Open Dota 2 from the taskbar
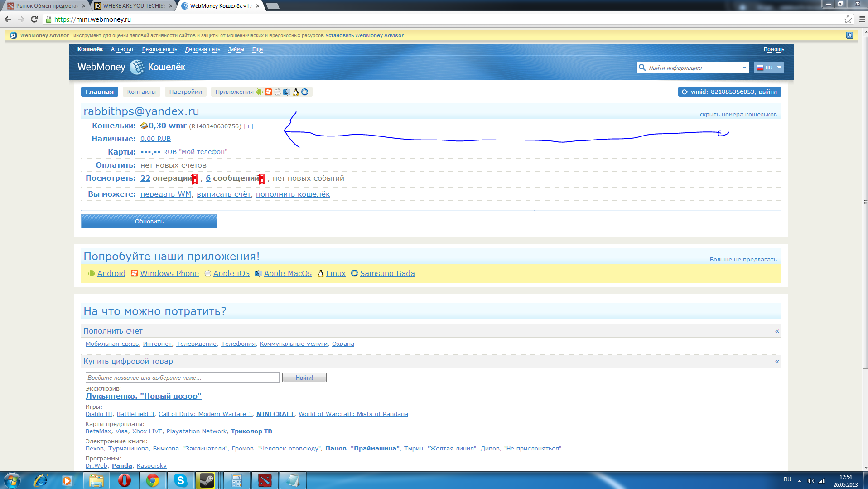Screen dimensions: 868x489 point(265,480)
